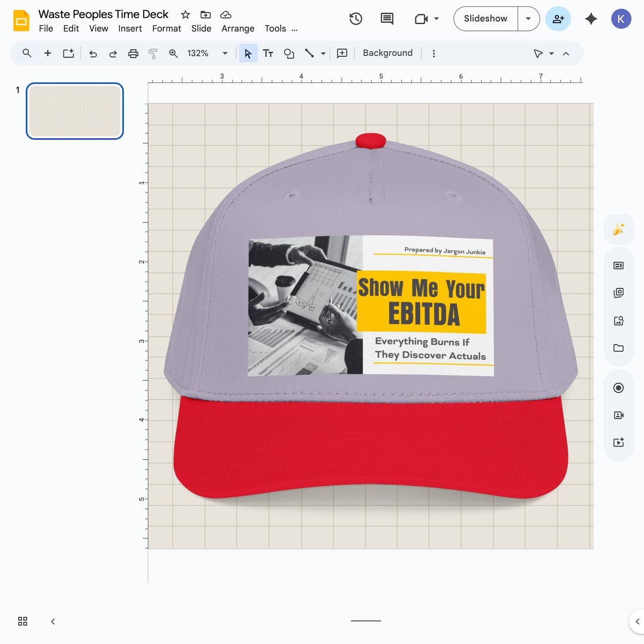Open the shape insertion tool
The height and width of the screenshot is (644, 644).
[x=289, y=53]
